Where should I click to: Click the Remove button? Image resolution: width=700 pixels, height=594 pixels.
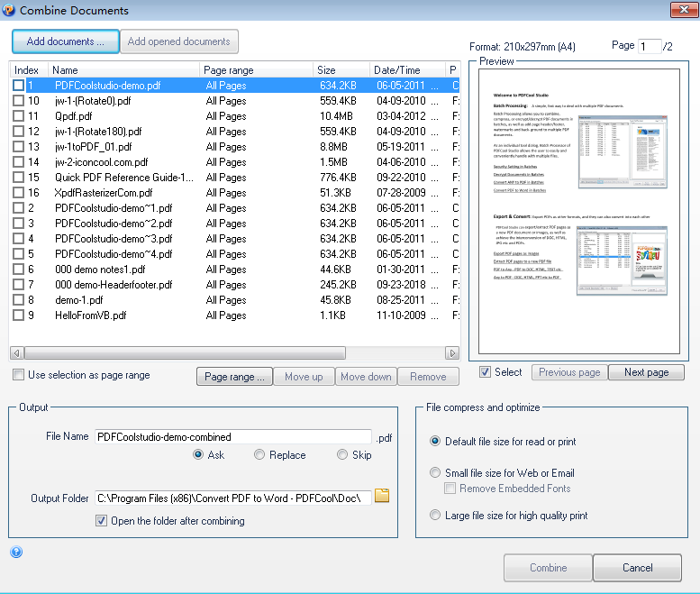(x=428, y=377)
